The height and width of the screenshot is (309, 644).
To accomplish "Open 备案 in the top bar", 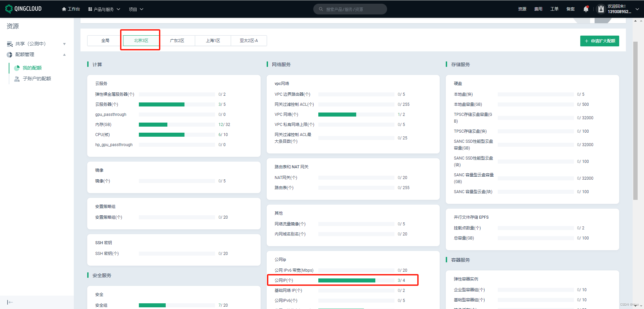I will click(x=571, y=9).
